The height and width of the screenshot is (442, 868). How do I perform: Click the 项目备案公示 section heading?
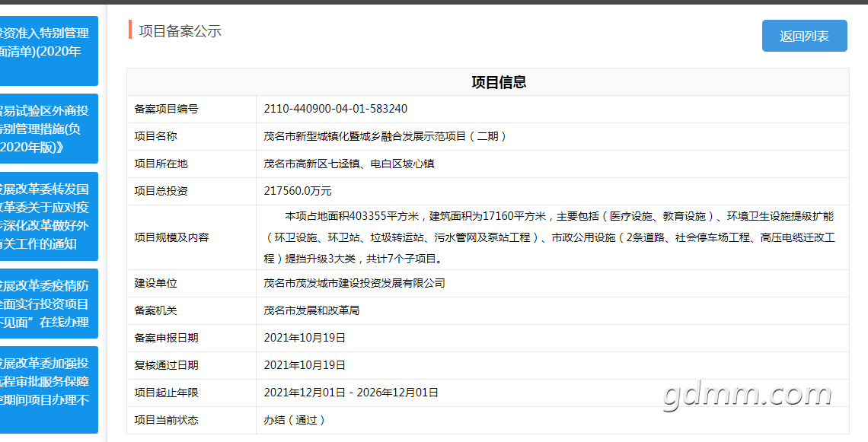point(180,31)
